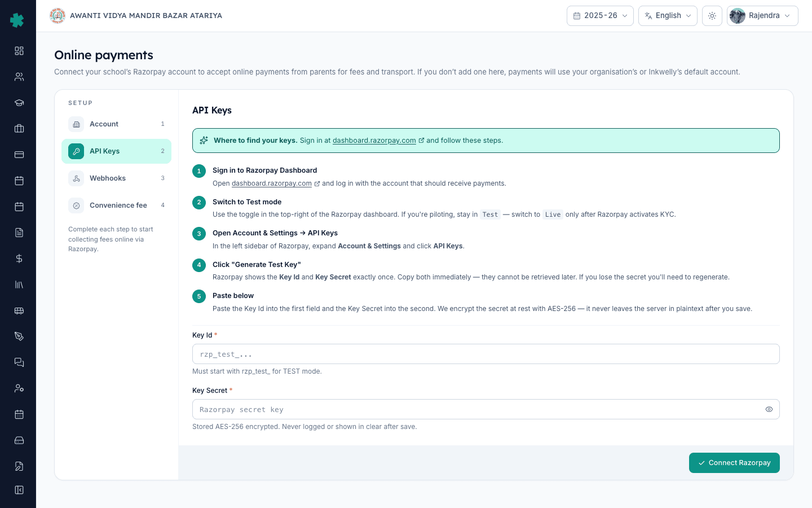Click the sparkle icon in keys info banner
Image resolution: width=812 pixels, height=508 pixels.
pos(204,141)
